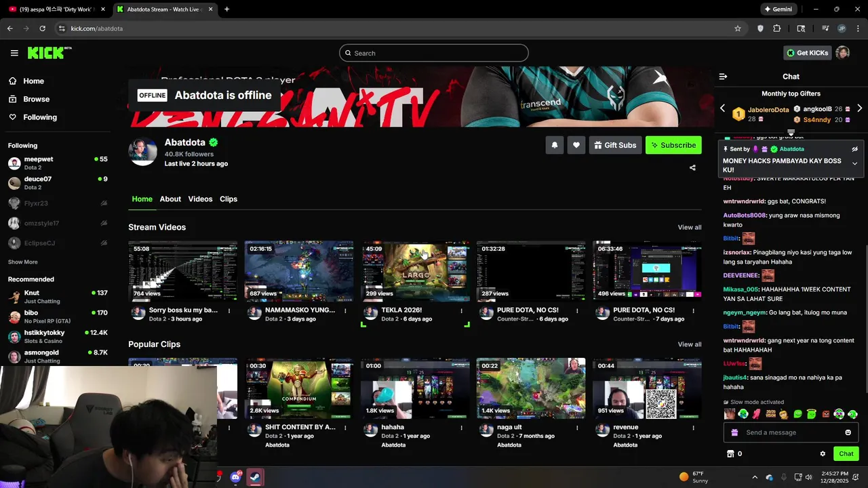This screenshot has height=488, width=868.
Task: Open emoji picker in message box
Action: point(848,432)
